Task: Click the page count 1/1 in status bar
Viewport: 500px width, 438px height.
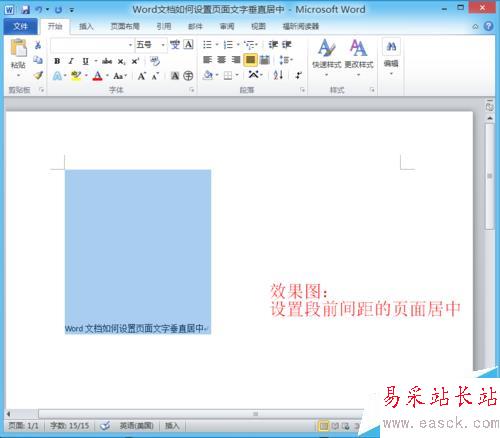Action: coord(23,426)
